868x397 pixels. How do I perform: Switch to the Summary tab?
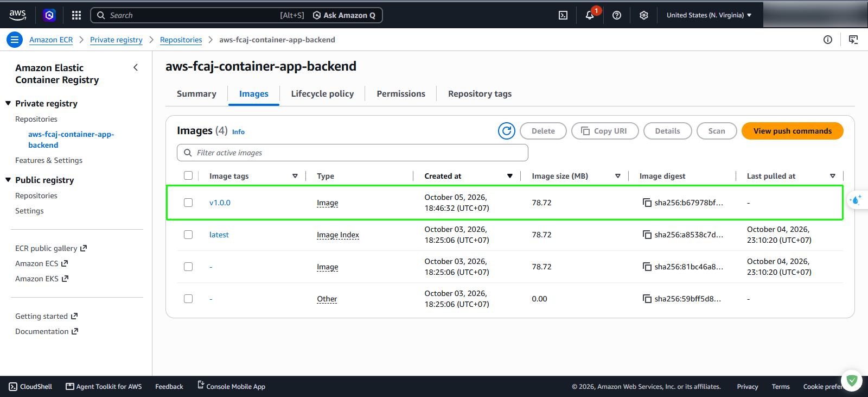pyautogui.click(x=196, y=94)
